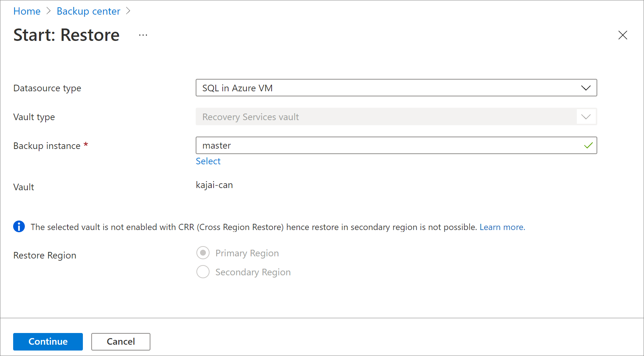Screen dimensions: 644x356
Task: Close the Start: Restore pane
Action: click(622, 35)
